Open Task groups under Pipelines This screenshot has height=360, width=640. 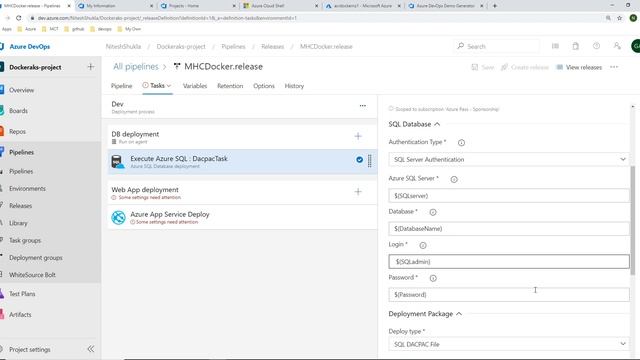[x=25, y=240]
